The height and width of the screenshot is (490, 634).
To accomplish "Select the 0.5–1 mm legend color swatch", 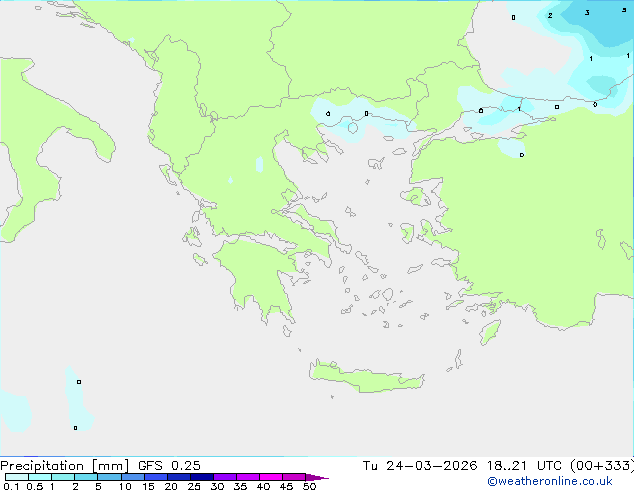I will pos(40,477).
